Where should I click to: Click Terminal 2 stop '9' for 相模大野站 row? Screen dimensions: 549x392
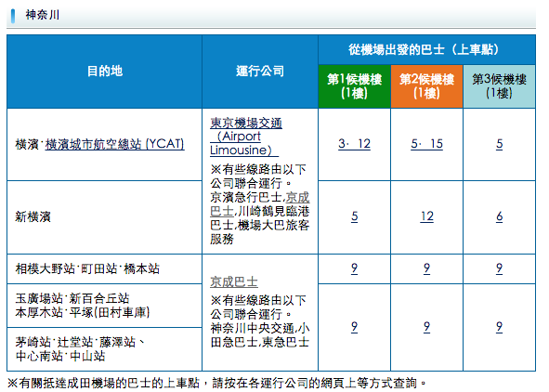pos(426,268)
